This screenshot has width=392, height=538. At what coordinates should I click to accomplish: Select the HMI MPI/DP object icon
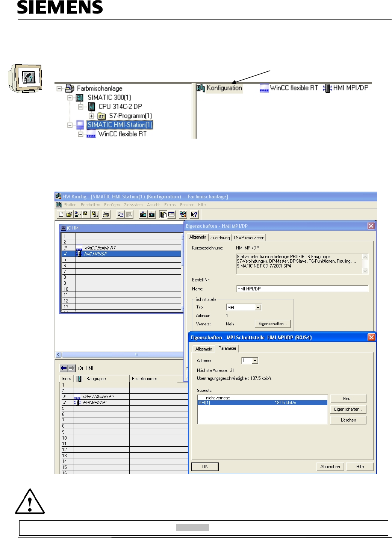tap(327, 88)
